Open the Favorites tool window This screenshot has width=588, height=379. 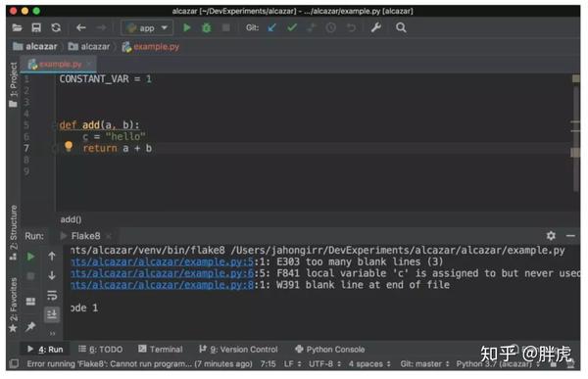(13, 305)
